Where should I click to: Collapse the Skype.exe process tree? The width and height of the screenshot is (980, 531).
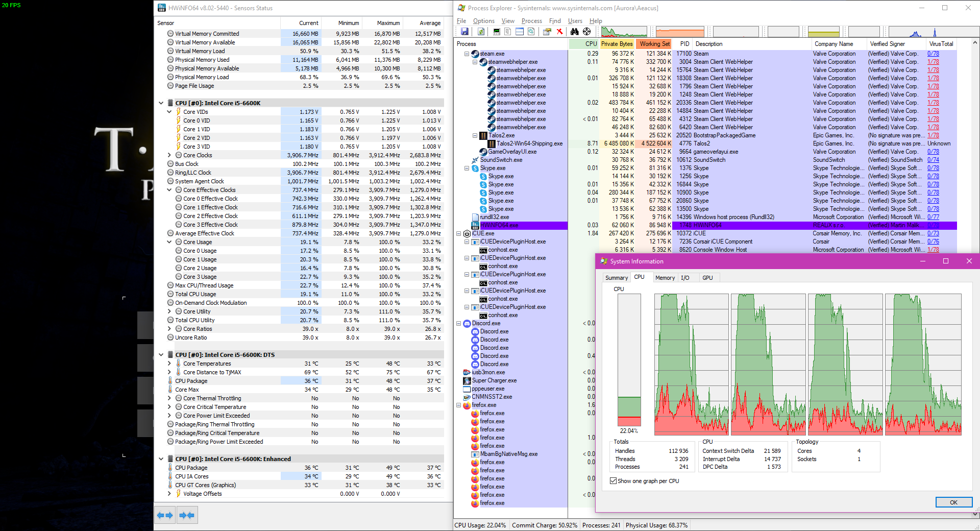tap(467, 168)
